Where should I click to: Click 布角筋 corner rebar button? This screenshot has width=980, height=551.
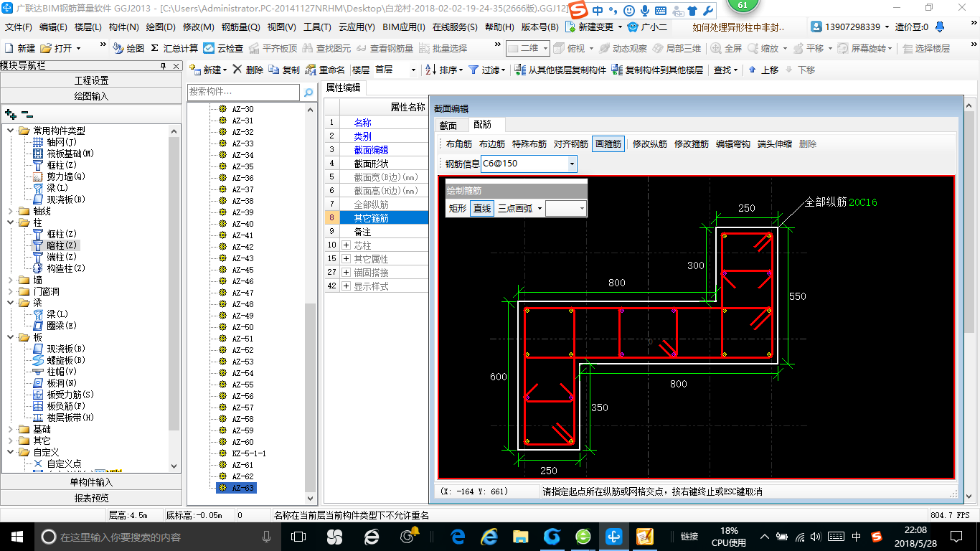(459, 143)
